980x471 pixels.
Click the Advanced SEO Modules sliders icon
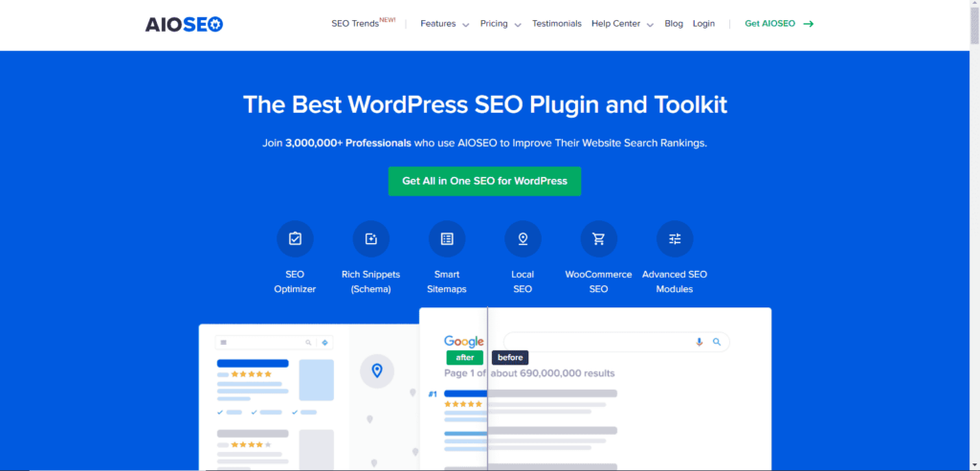tap(675, 239)
